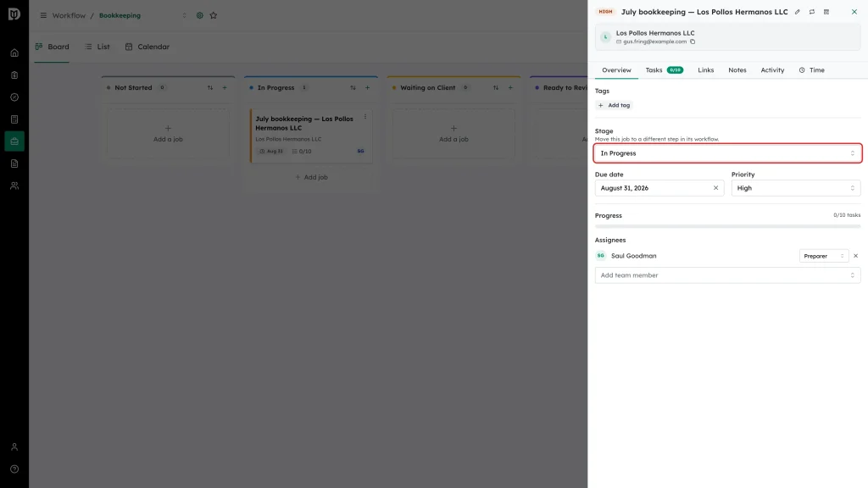Click the Ready to Review column header
868x488 pixels.
tap(565, 87)
